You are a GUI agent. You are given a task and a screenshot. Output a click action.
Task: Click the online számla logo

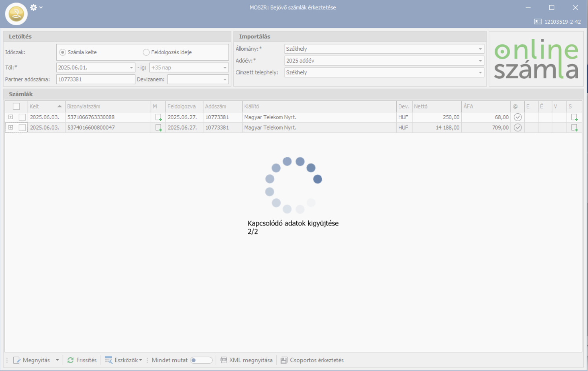pyautogui.click(x=536, y=59)
